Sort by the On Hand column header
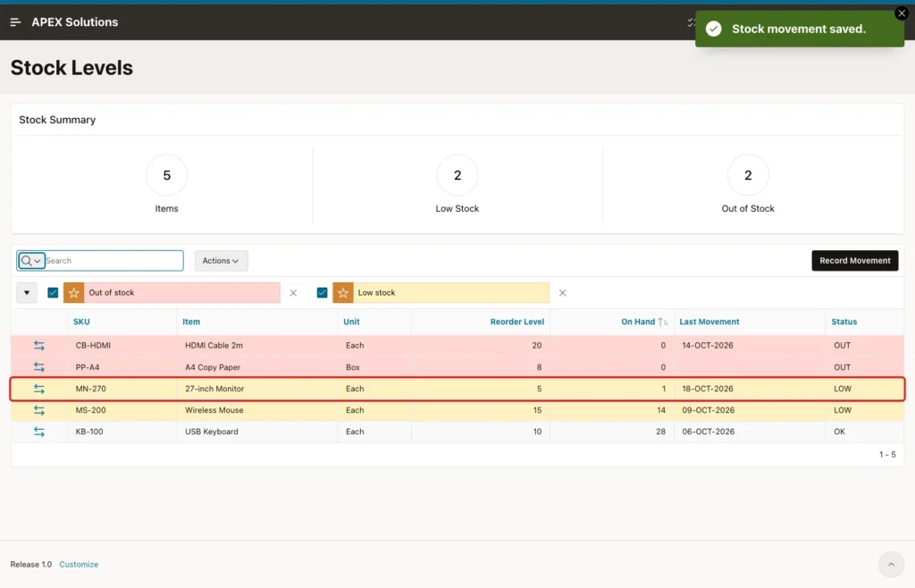 [638, 322]
